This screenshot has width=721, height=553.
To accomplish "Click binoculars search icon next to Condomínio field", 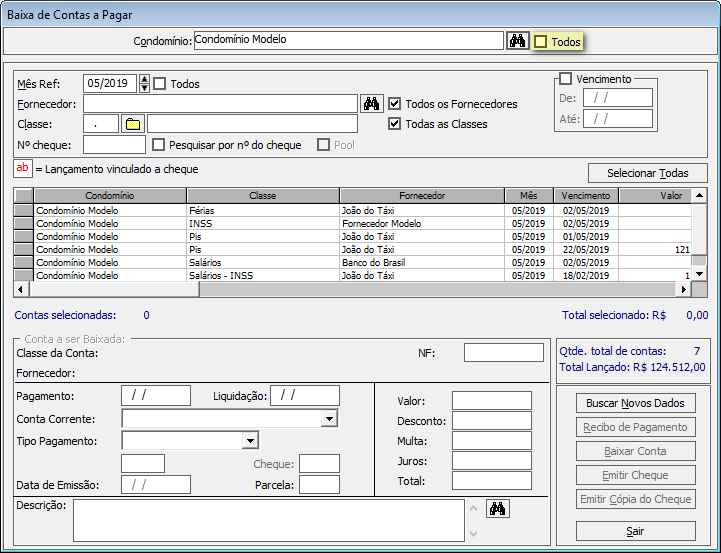I will 517,41.
